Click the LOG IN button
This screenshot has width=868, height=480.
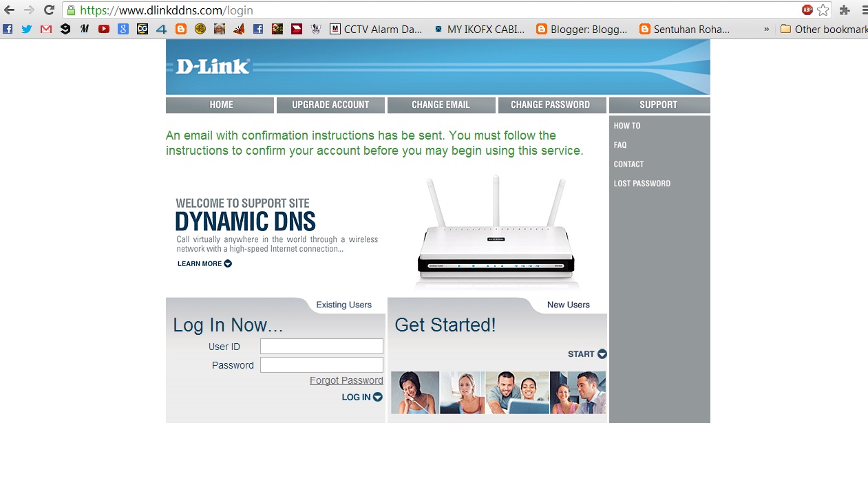tap(362, 397)
